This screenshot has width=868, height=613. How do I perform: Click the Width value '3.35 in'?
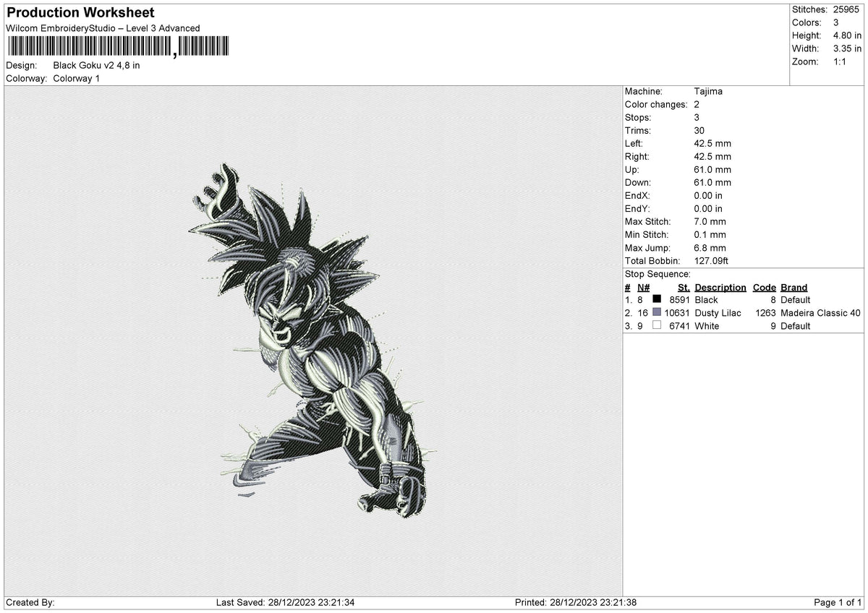coord(847,48)
